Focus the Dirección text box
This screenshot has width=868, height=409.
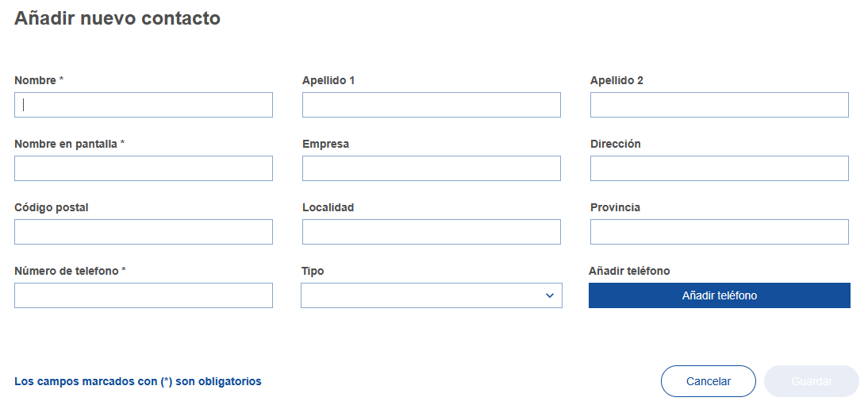tap(719, 168)
